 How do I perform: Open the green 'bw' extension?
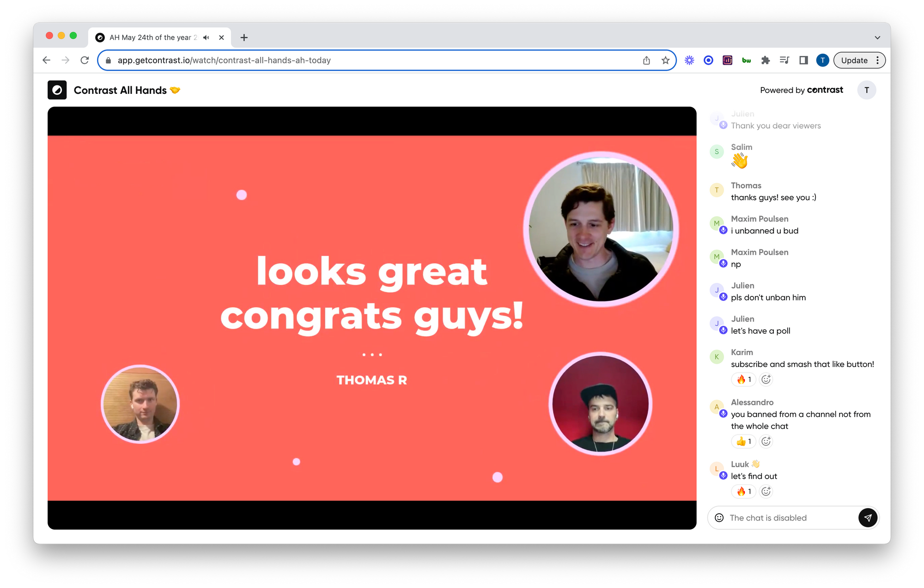pyautogui.click(x=747, y=60)
